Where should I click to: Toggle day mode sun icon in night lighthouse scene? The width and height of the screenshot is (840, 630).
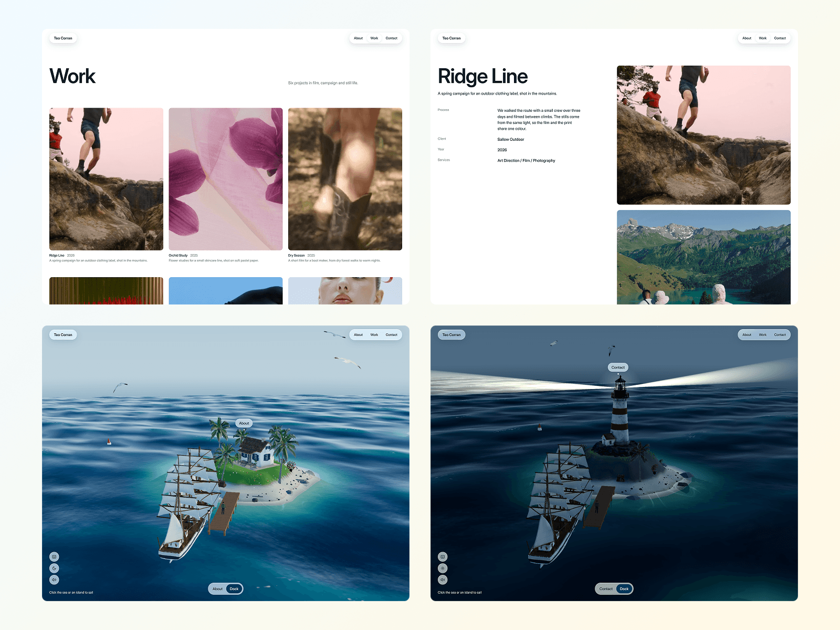(443, 568)
